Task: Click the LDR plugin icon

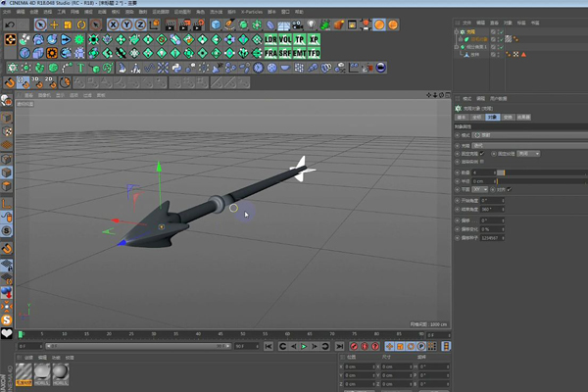Action: tap(271, 39)
